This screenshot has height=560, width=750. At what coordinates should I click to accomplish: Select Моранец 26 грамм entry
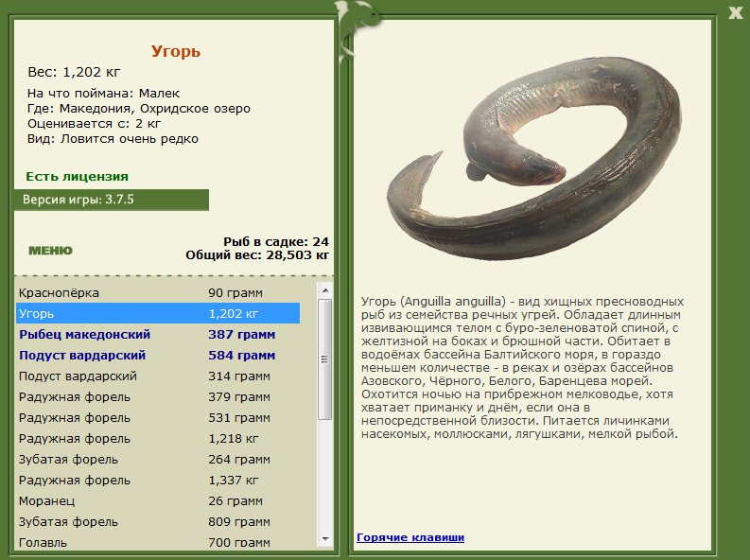point(158,501)
